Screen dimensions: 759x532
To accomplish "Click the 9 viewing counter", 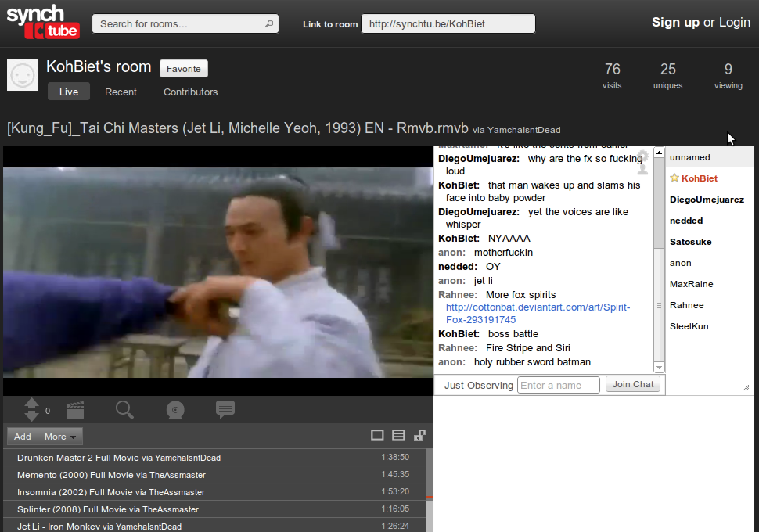I will coord(728,76).
